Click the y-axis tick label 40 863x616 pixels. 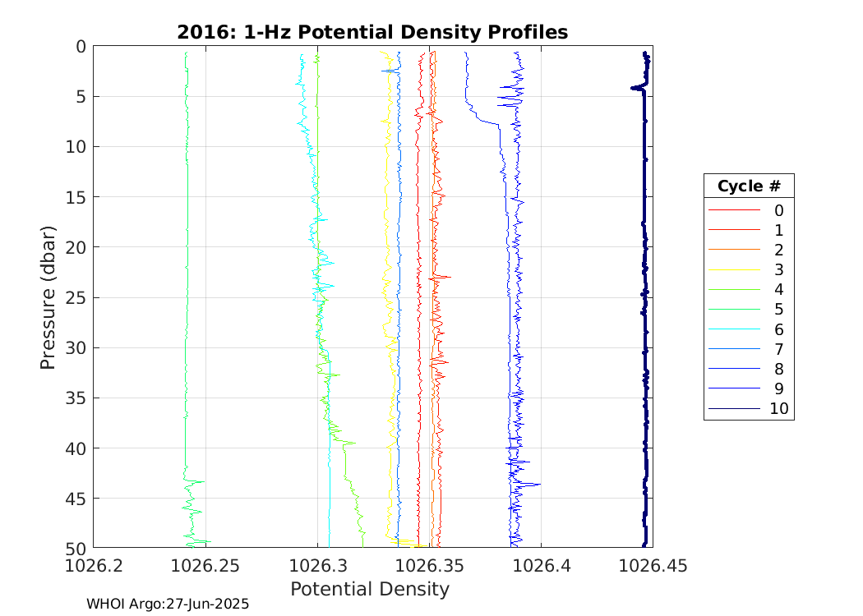point(76,448)
